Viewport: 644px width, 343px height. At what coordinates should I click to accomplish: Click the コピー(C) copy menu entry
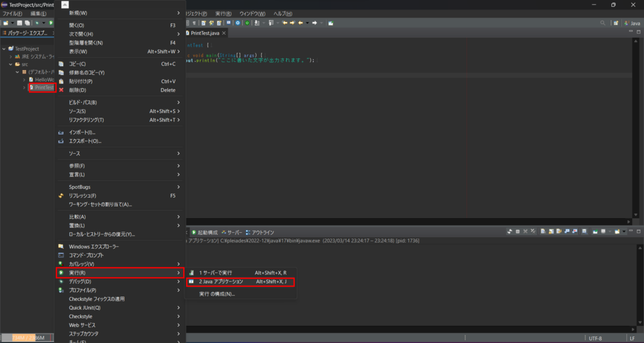tap(77, 64)
